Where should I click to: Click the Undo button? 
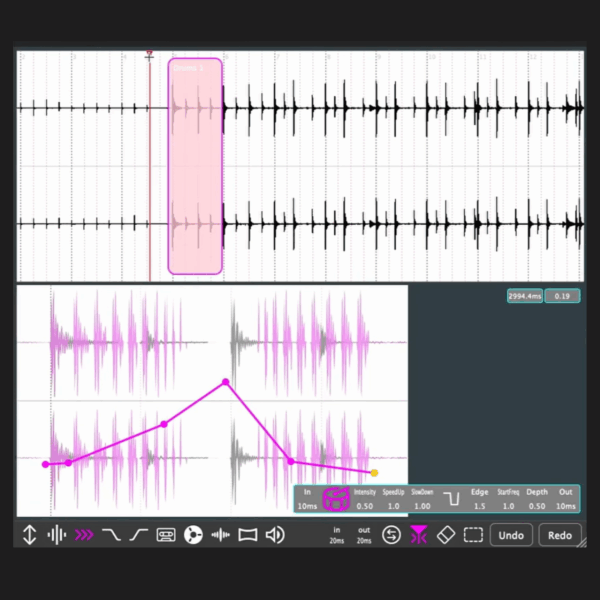[511, 535]
